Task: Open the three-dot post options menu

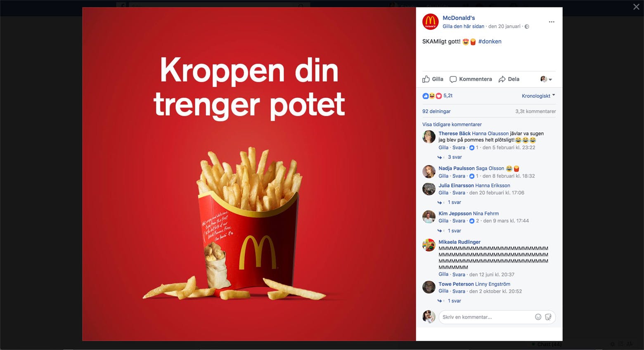Action: click(x=552, y=22)
